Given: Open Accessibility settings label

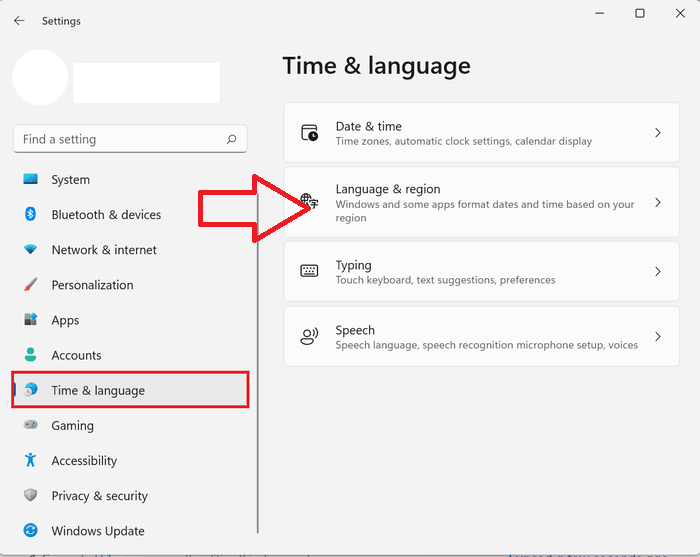Looking at the screenshot, I should 84,461.
